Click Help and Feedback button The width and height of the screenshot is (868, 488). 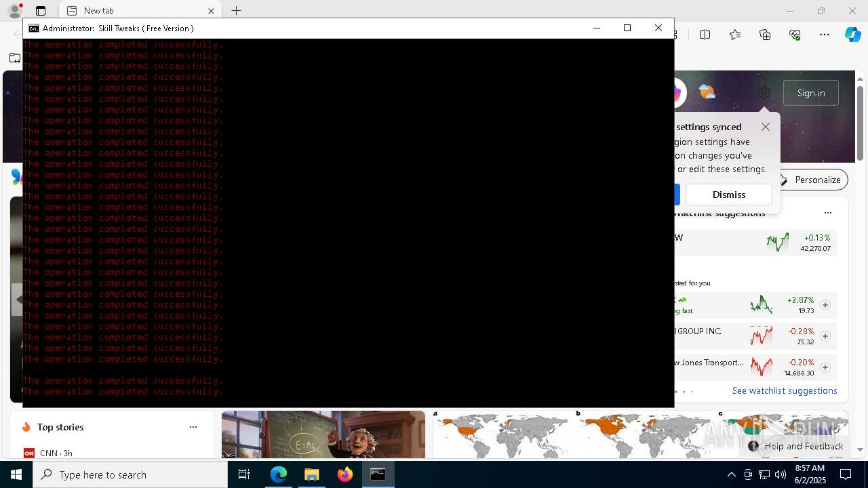[796, 446]
